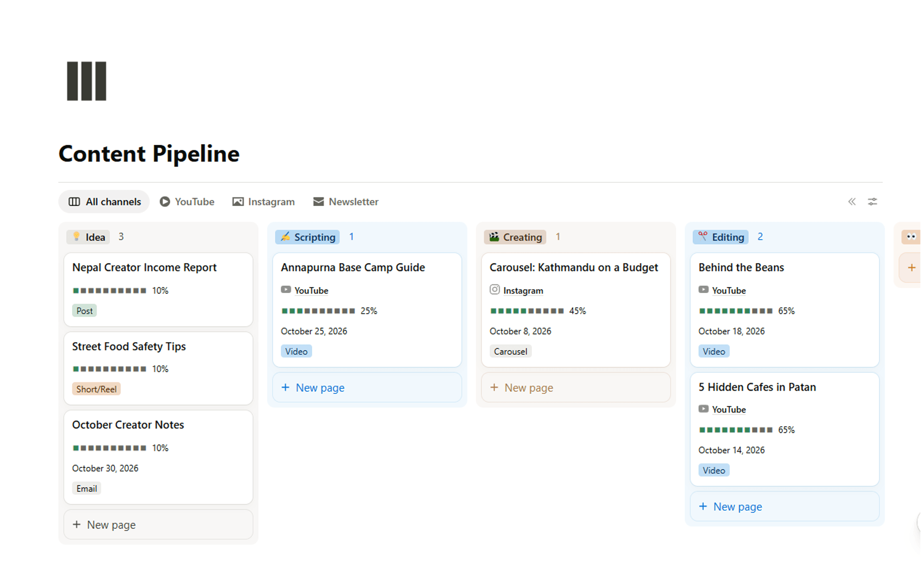Open the Instagram view tab
Viewport: 924px width, 572px height.
pos(264,202)
